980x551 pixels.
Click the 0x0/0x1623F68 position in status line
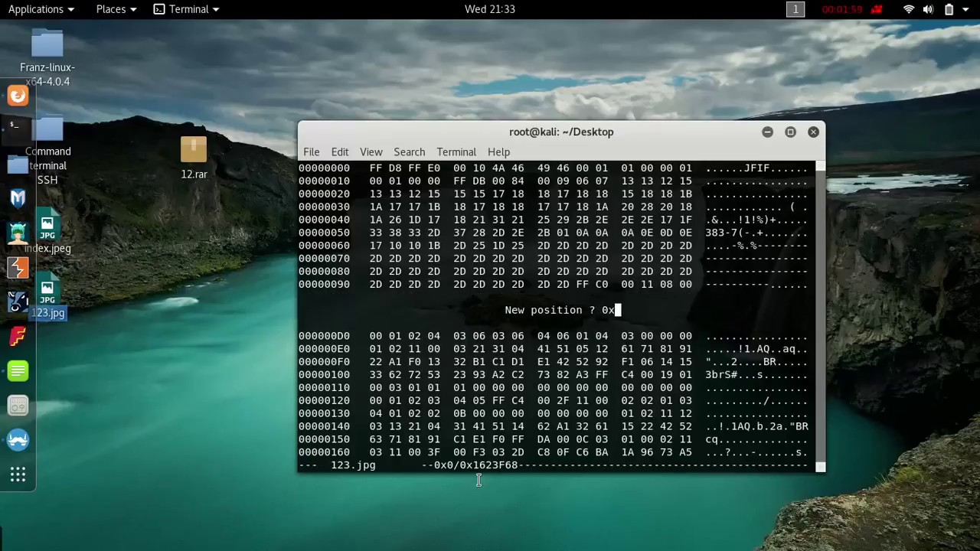476,465
